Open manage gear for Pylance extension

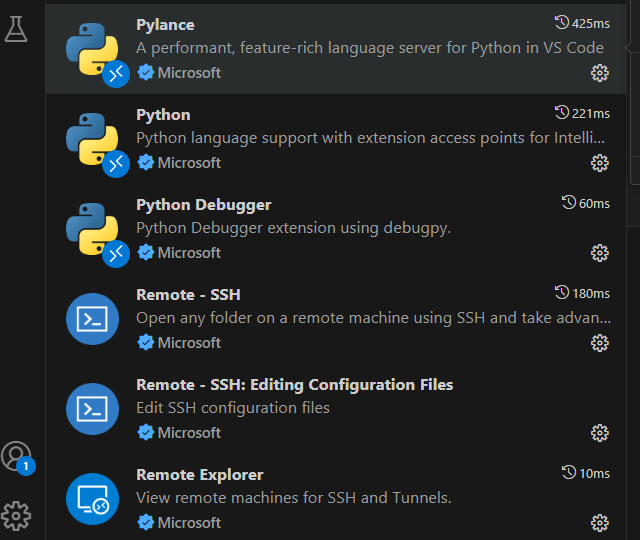pos(600,73)
